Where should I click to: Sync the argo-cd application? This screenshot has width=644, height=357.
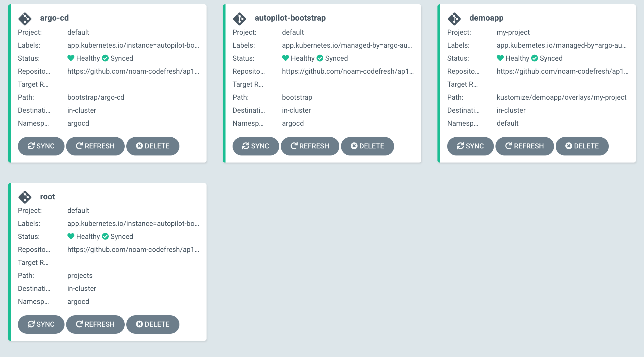(x=41, y=146)
